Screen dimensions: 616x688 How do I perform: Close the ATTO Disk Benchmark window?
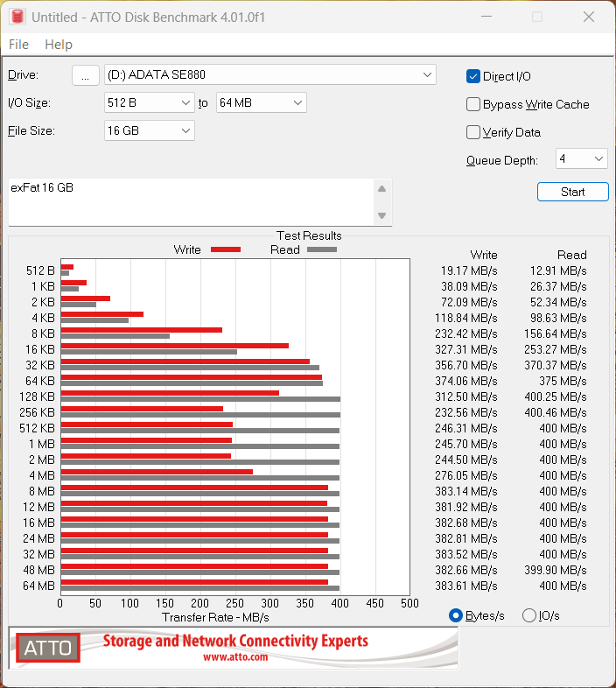(589, 17)
